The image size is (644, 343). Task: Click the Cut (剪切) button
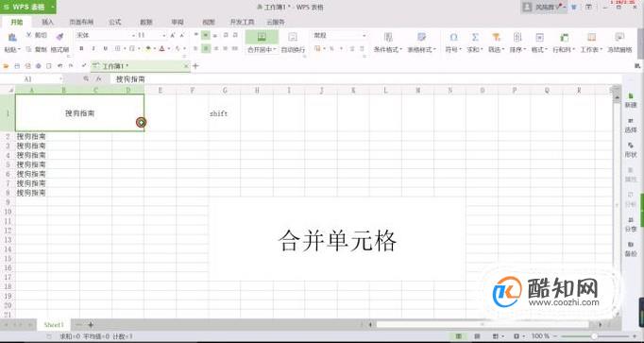pyautogui.click(x=37, y=35)
